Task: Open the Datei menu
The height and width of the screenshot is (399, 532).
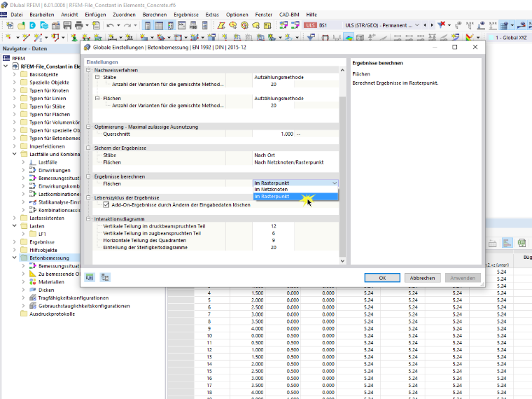Action: point(16,15)
